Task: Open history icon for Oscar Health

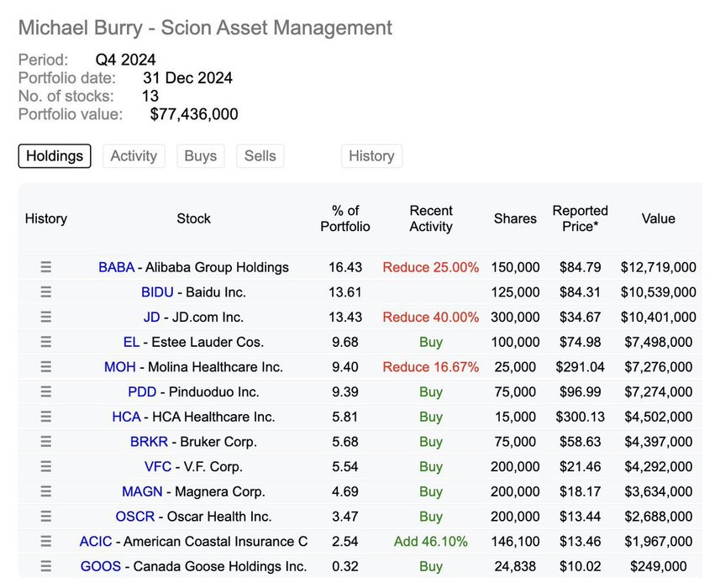Action: (46, 517)
